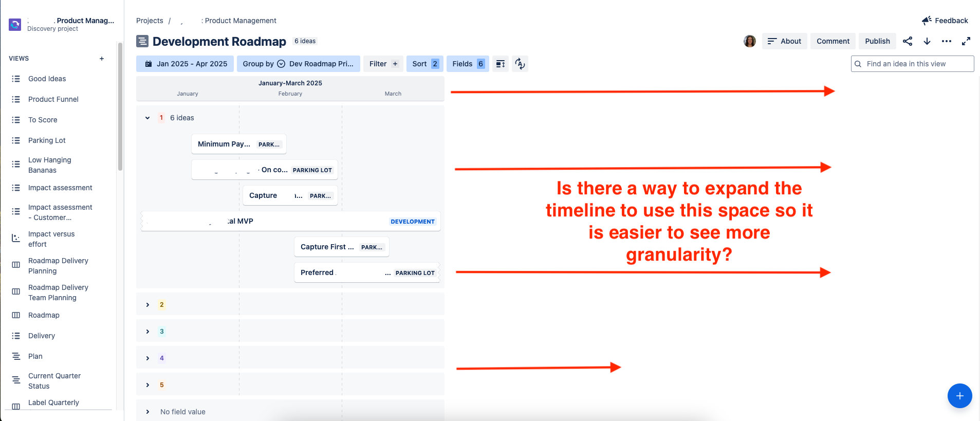This screenshot has width=980, height=421.
Task: Go to the Projects breadcrumb link
Action: coord(150,21)
